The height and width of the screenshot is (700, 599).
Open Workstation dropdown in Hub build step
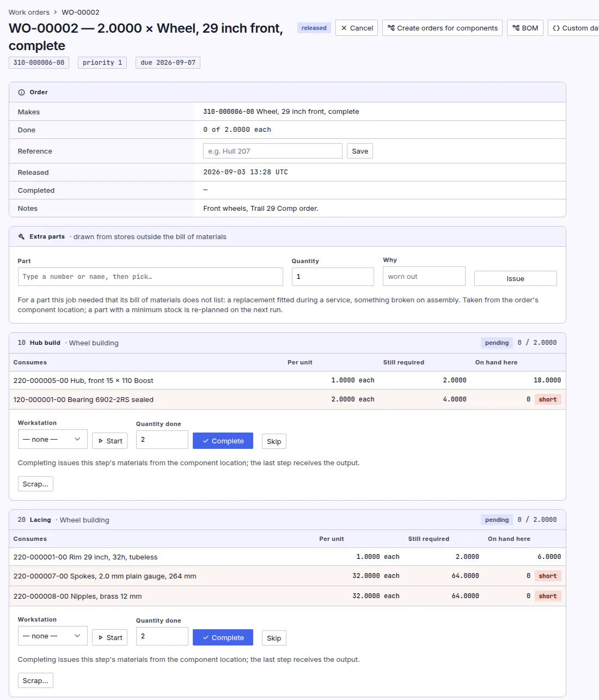pos(53,439)
